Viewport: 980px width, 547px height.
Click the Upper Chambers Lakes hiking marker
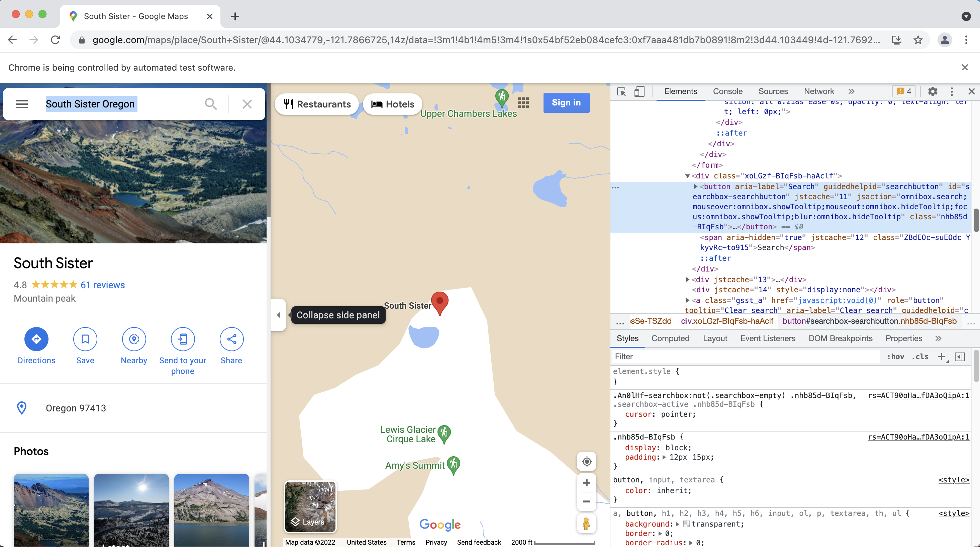pos(502,99)
